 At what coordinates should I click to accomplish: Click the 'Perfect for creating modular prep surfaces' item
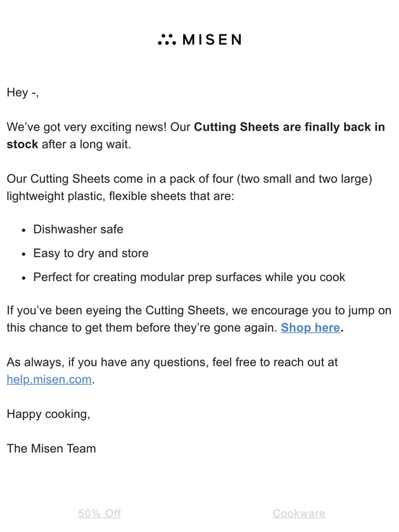coord(189,277)
